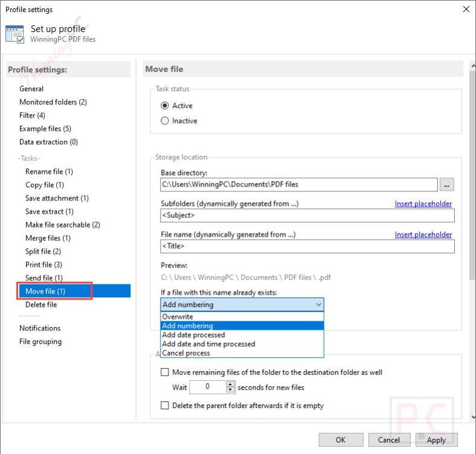
Task: Open the Add numbering combo box
Action: tap(242, 304)
